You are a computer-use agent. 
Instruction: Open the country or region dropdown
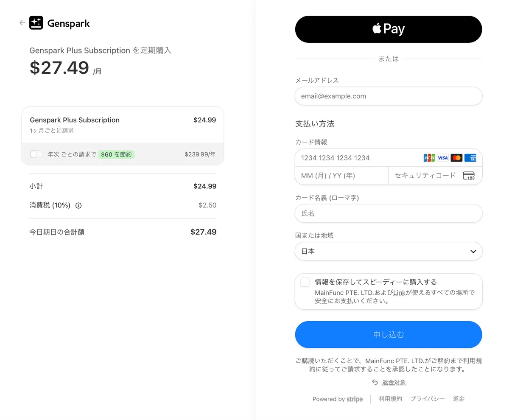pyautogui.click(x=389, y=251)
